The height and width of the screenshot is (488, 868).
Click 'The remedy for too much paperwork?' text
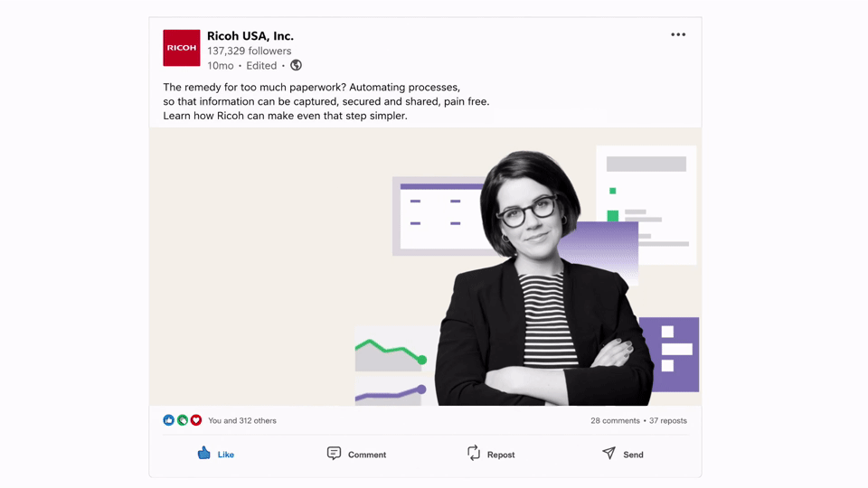pyautogui.click(x=253, y=88)
